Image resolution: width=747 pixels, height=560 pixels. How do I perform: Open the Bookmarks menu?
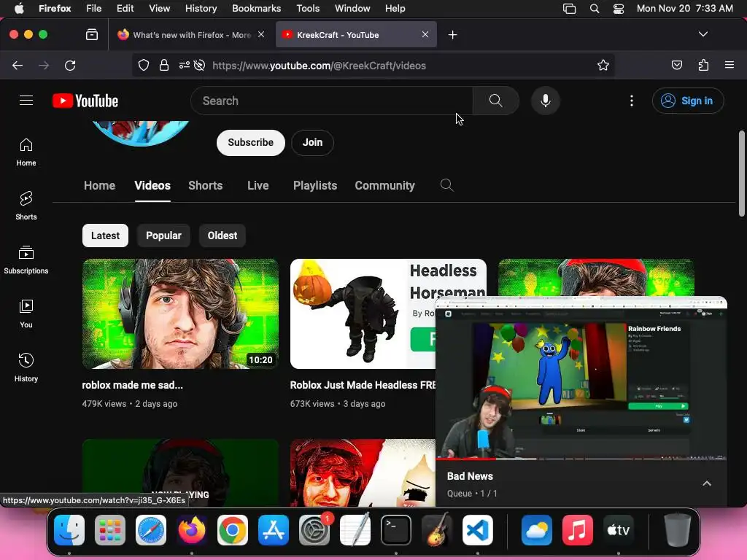[256, 9]
